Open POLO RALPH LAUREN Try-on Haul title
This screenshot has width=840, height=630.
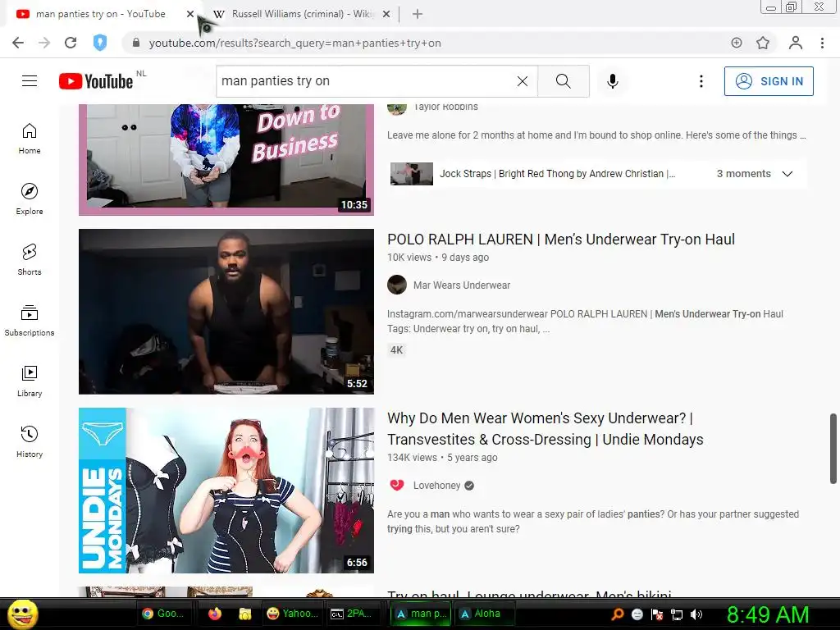click(561, 239)
